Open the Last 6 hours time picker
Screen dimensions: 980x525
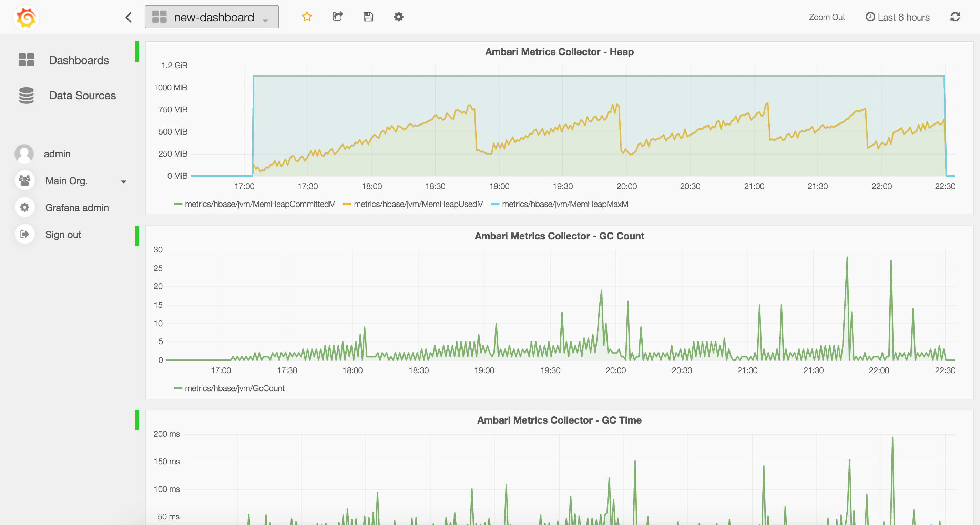[x=897, y=17]
